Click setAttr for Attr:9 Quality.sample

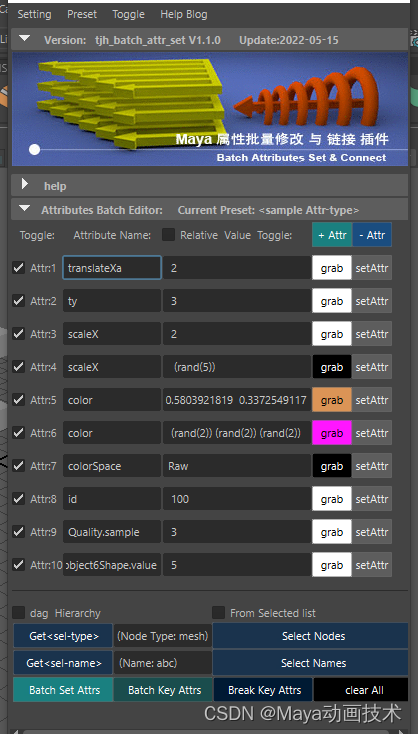372,532
